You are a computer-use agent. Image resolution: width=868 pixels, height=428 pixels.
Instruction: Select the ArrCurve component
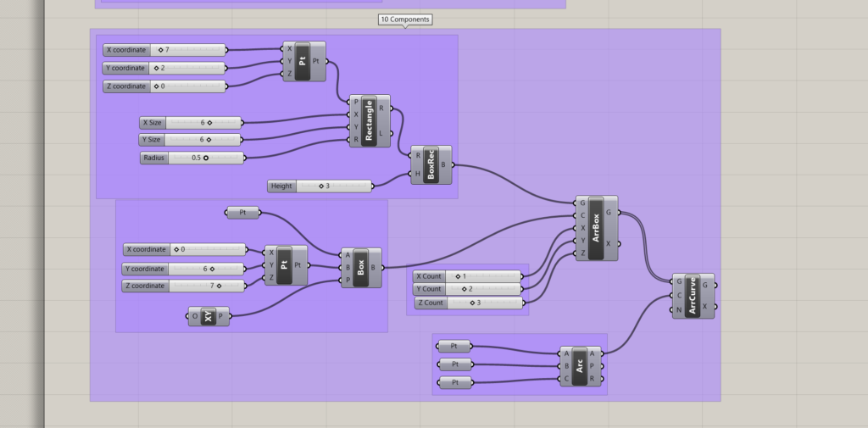[693, 297]
